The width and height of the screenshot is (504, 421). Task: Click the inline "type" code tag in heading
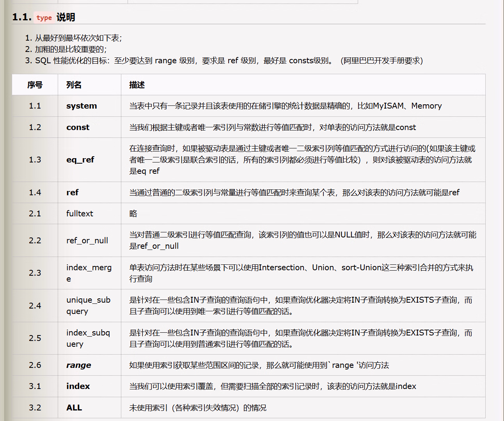[44, 18]
